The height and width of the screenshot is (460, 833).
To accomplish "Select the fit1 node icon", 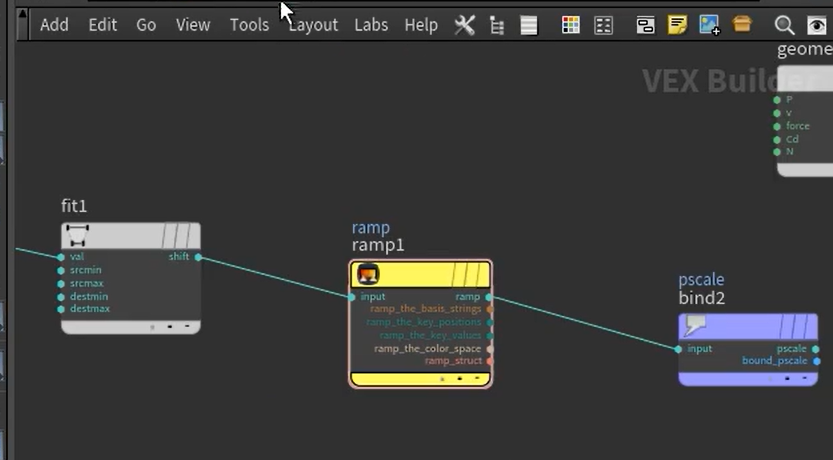I will 78,235.
